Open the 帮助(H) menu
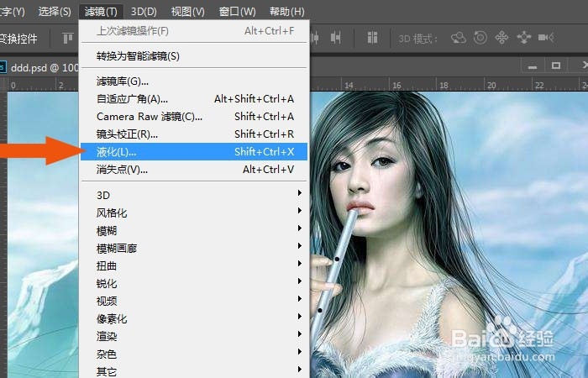The image size is (588, 378). pyautogui.click(x=287, y=11)
